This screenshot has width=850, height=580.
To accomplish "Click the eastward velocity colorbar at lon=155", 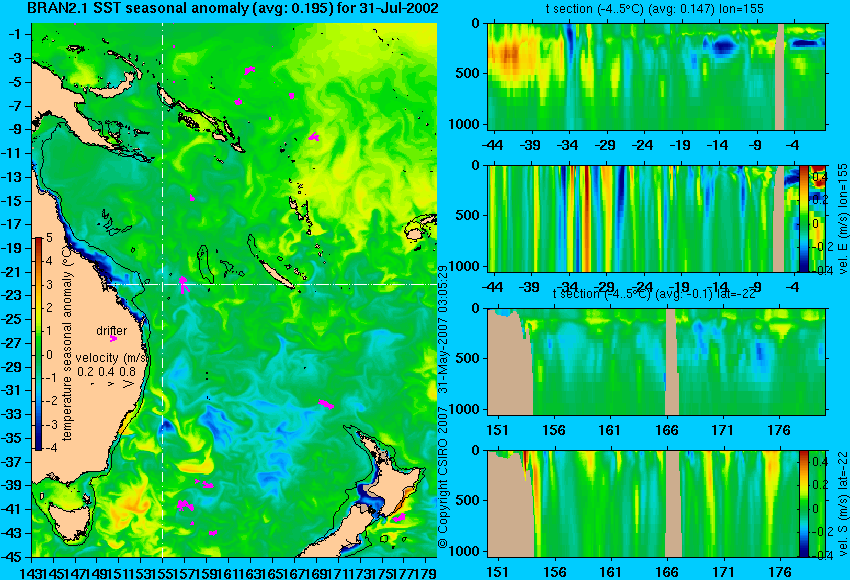I will 804,218.
